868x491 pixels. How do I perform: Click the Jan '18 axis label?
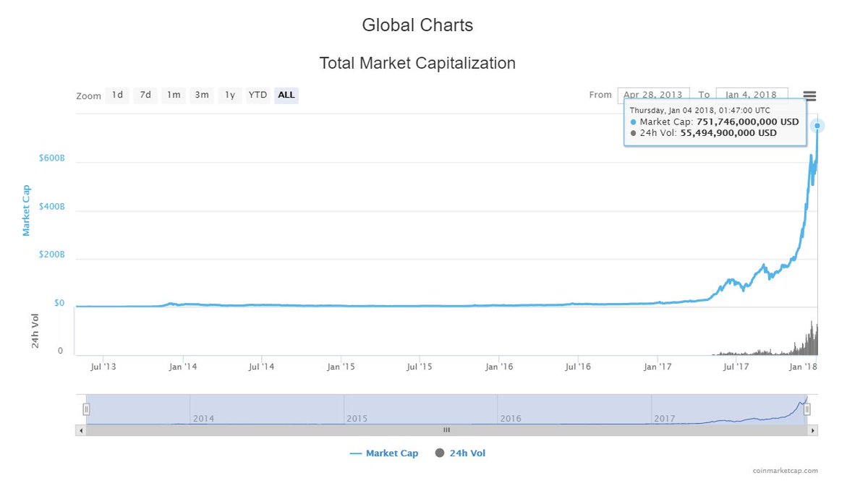[x=803, y=367]
